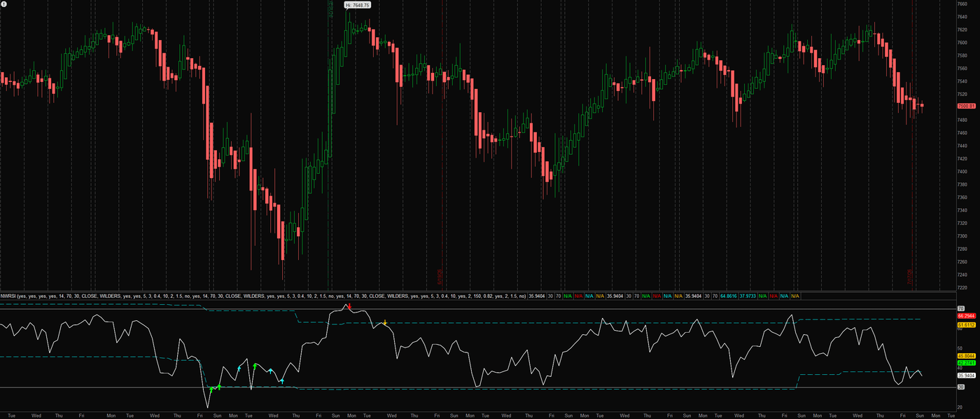The height and width of the screenshot is (419, 980).
Task: Click the 7220 price axis label
Action: (x=962, y=287)
